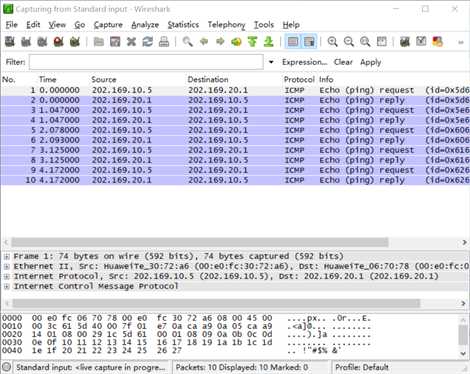Focus the display filter input field
The image size is (470, 374).
[146, 62]
